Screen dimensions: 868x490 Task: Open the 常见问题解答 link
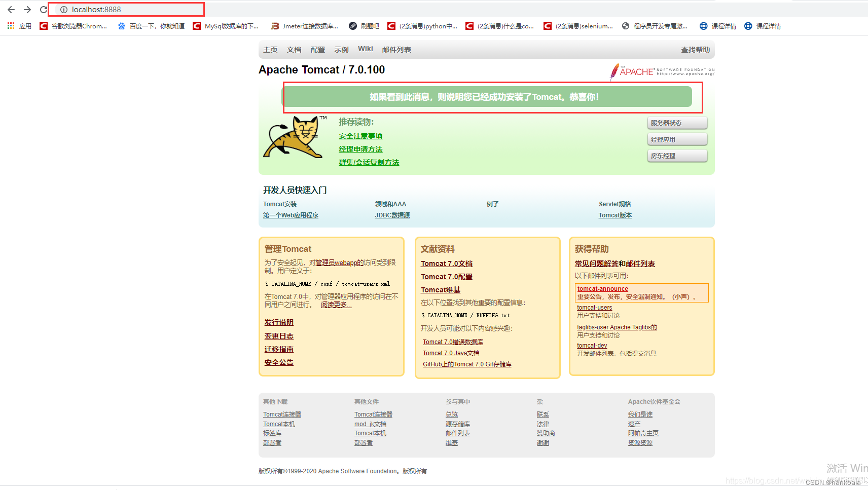596,263
